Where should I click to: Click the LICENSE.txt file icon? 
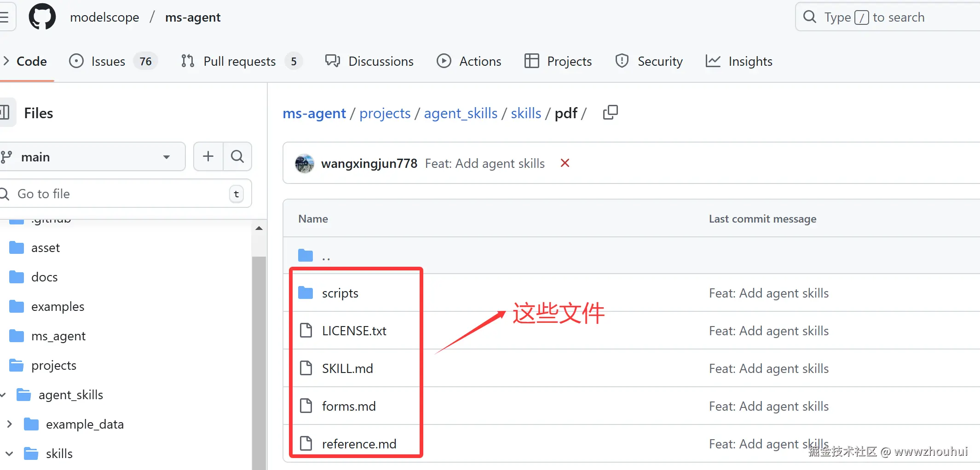[306, 330]
